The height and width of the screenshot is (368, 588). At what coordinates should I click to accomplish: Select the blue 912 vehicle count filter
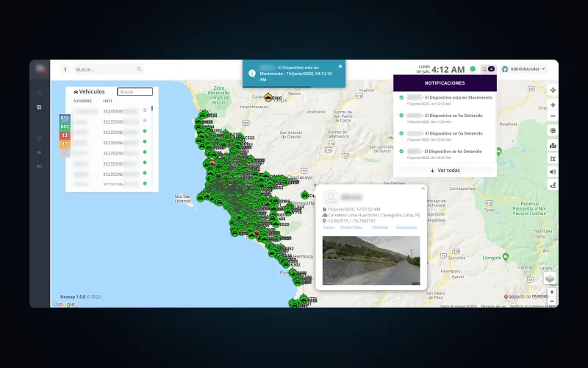coord(65,118)
